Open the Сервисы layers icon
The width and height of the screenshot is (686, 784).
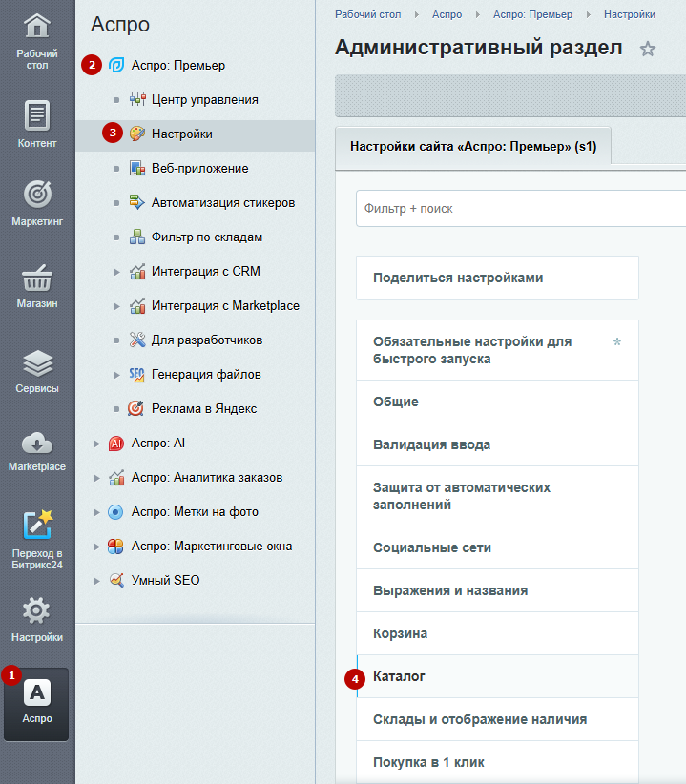37,363
